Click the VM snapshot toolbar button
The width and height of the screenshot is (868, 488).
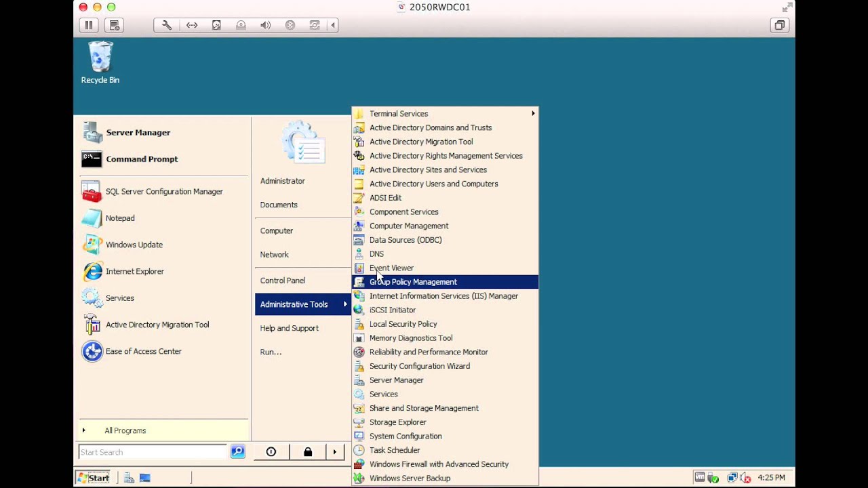coord(115,25)
